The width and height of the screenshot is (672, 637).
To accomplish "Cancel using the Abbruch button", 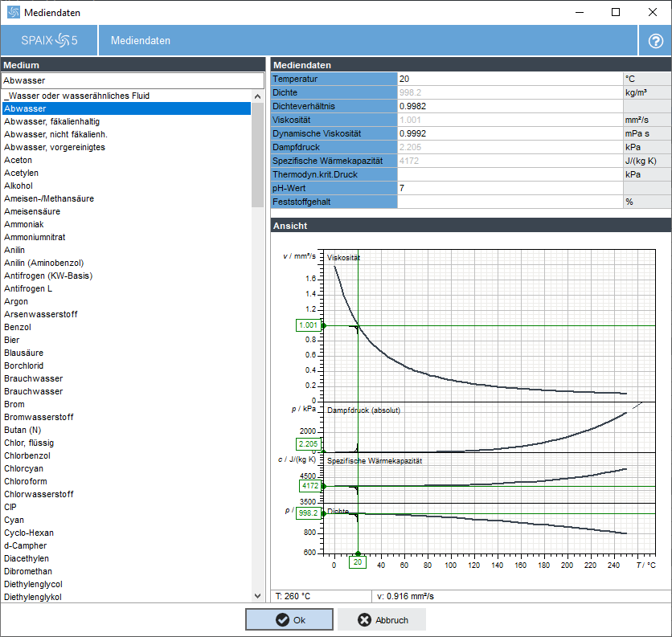I will (x=382, y=619).
